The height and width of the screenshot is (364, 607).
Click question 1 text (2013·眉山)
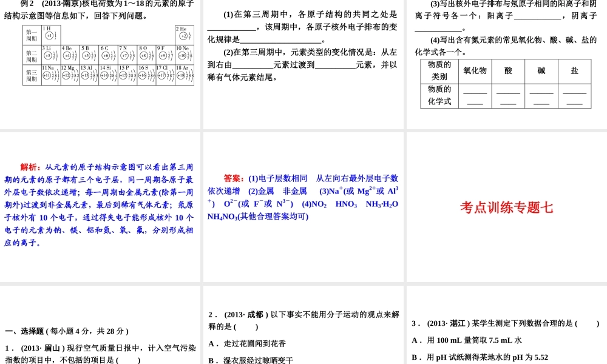(x=100, y=354)
